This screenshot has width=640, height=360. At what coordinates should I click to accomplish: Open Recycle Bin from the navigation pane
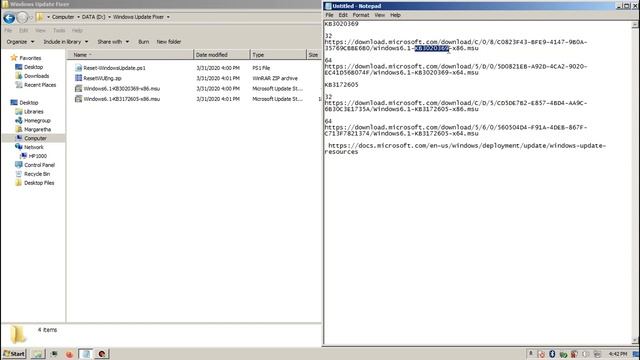[37, 174]
